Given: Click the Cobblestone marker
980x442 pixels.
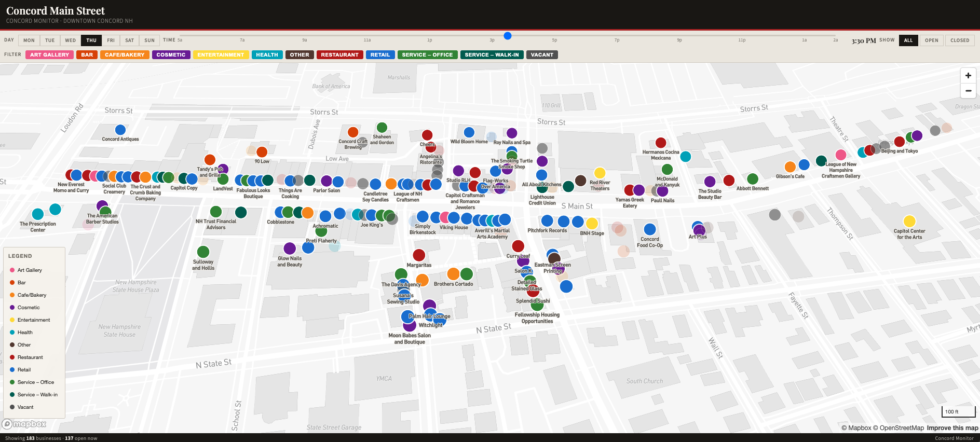Looking at the screenshot, I should [x=280, y=212].
